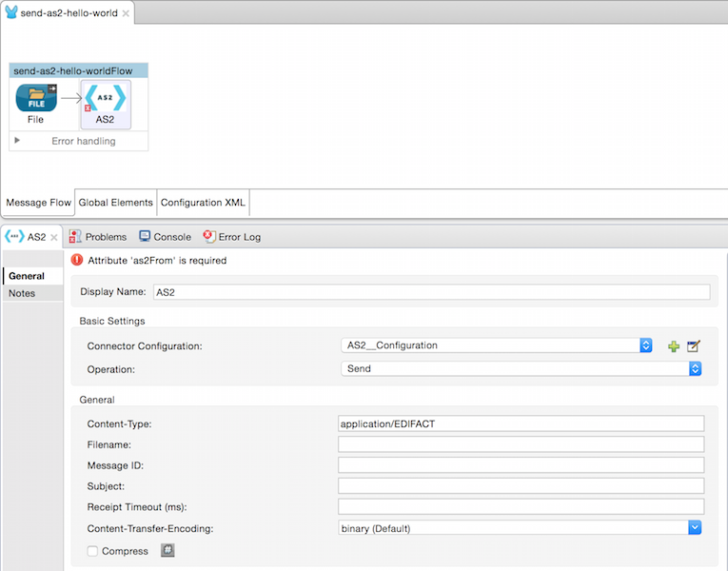Image resolution: width=728 pixels, height=571 pixels.
Task: Open the Error Log view tab
Action: tap(232, 237)
